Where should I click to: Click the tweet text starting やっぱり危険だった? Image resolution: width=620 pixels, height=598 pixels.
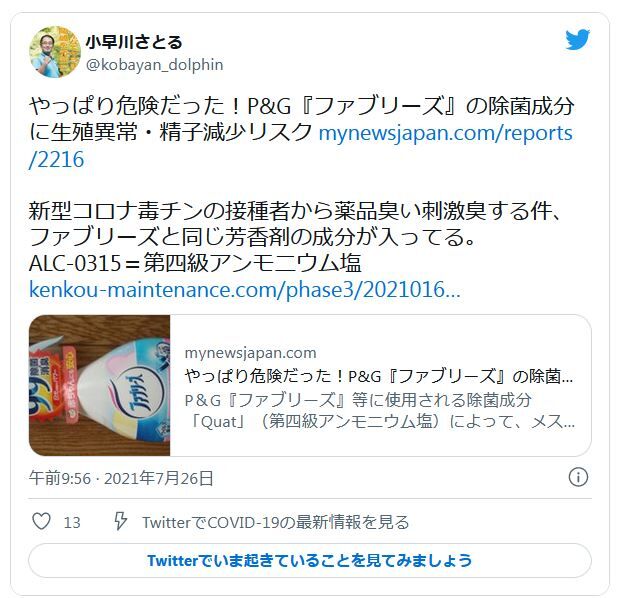pos(301,132)
